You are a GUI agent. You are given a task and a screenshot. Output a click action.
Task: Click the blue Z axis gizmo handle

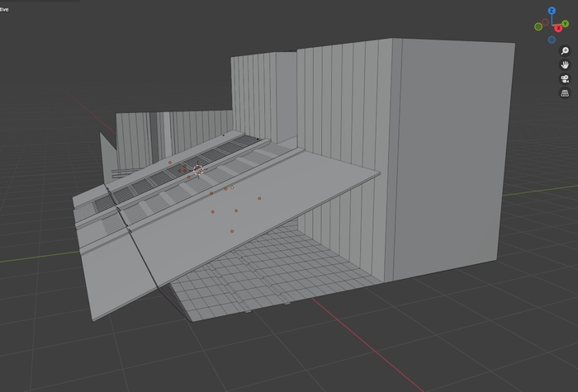553,12
